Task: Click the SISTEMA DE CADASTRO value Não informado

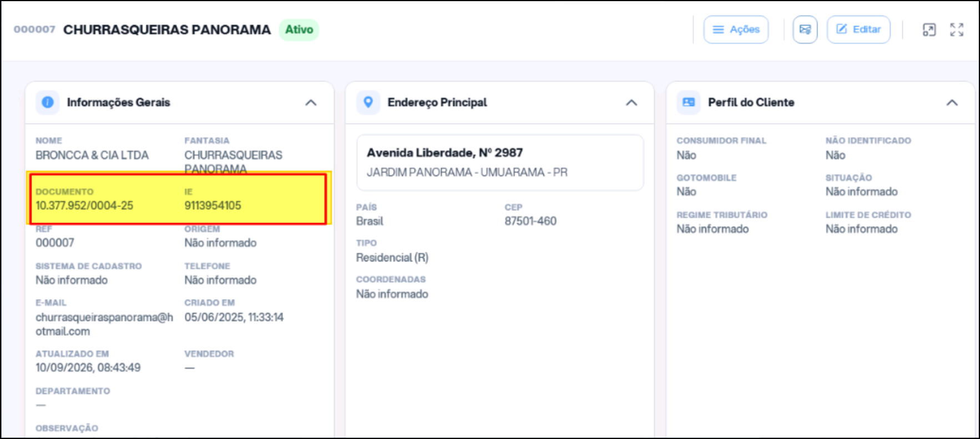Action: pos(72,280)
